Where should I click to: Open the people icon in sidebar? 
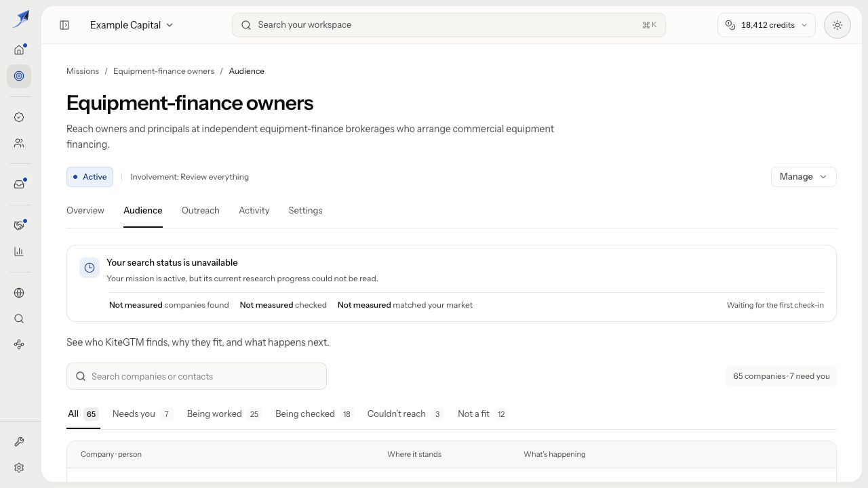(19, 143)
